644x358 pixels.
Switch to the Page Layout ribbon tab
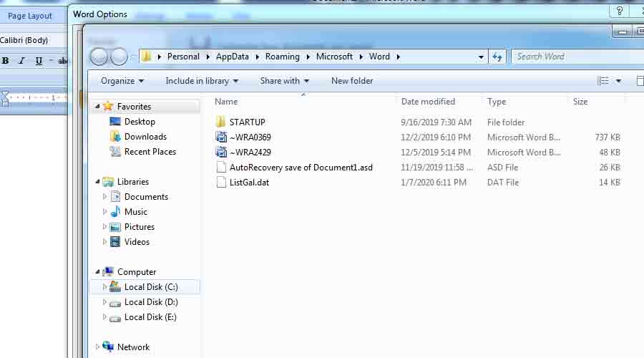(29, 16)
